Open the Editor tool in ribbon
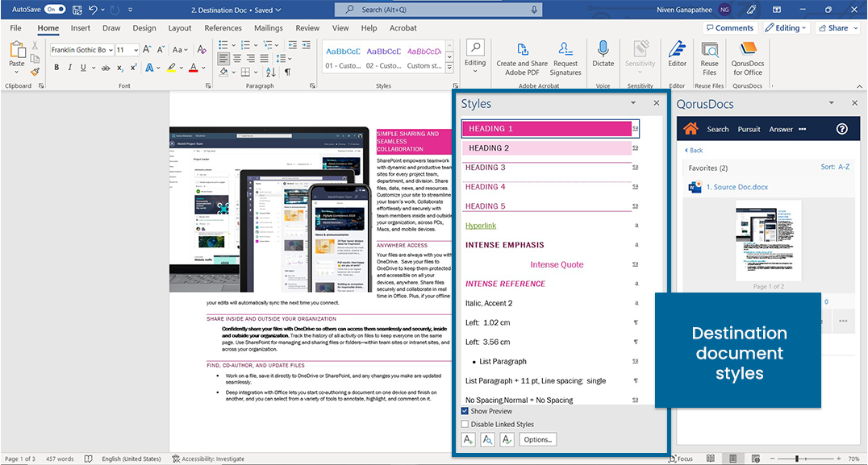The image size is (868, 465). coord(677,50)
